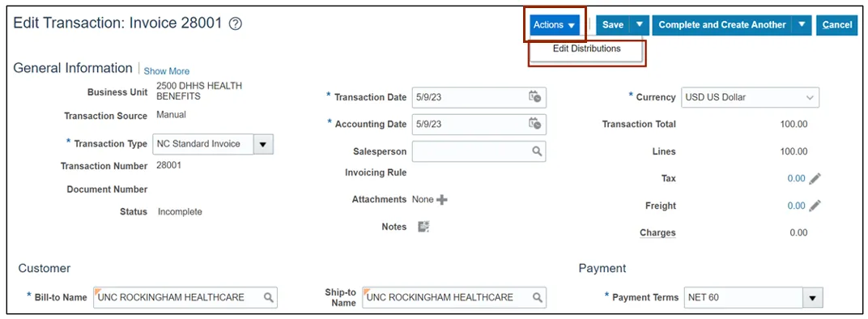This screenshot has height=319, width=868.
Task: Open the Actions menu
Action: tap(555, 25)
